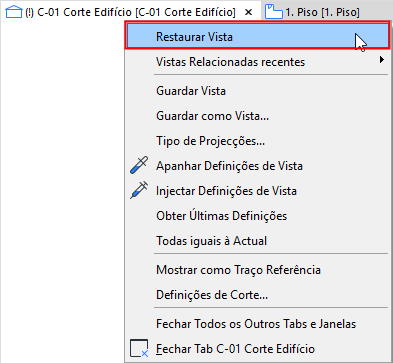Click the eyedropper icon beside Apanhar Definições

click(139, 165)
